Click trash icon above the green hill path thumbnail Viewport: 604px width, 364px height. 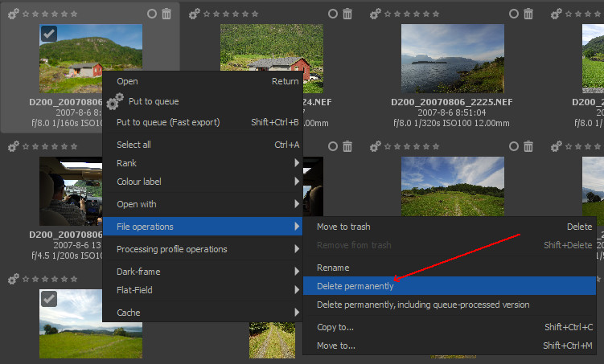[x=528, y=145]
